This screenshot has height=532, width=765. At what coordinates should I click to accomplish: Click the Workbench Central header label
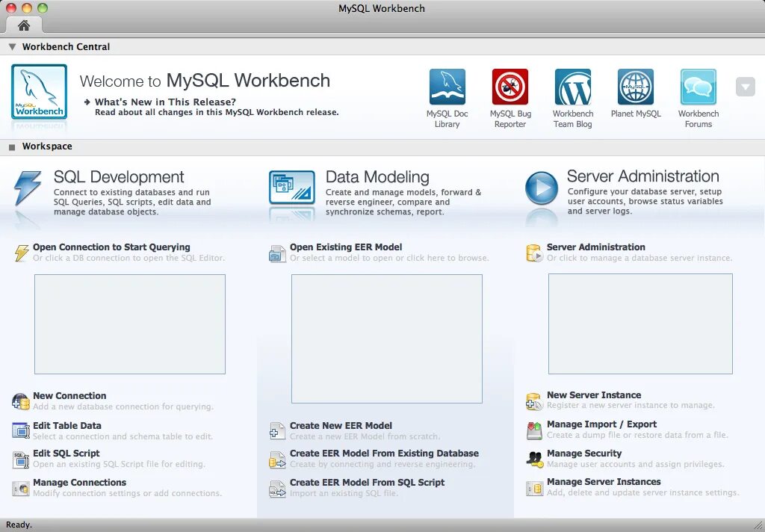(66, 47)
